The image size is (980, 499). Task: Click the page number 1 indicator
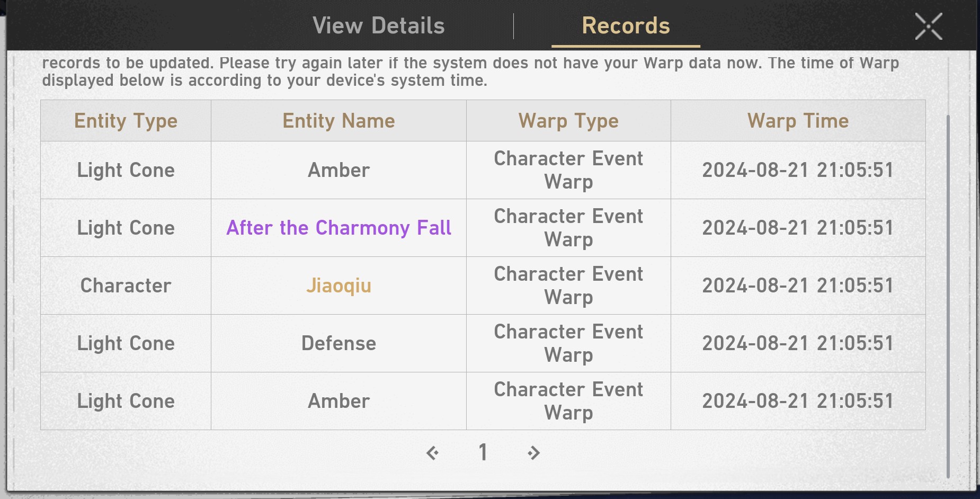point(483,452)
